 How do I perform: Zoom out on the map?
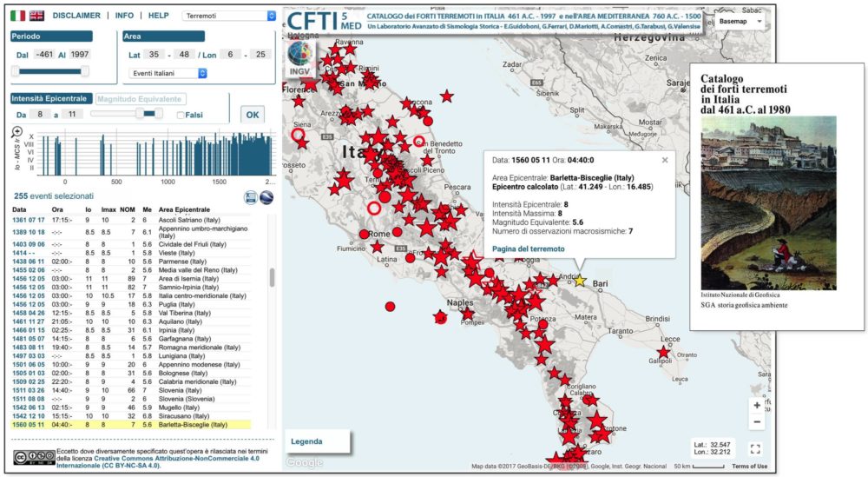point(757,422)
